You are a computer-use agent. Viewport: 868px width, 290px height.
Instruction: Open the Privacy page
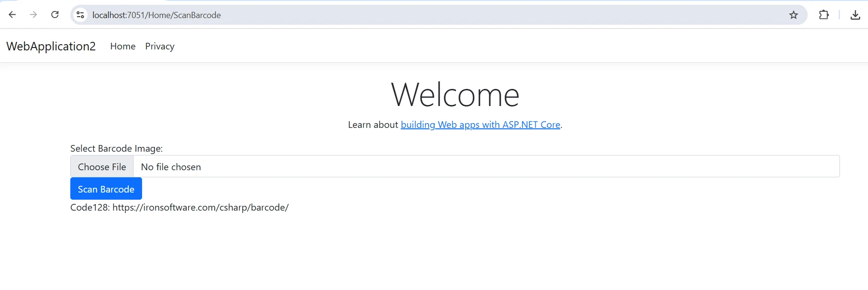pyautogui.click(x=160, y=46)
